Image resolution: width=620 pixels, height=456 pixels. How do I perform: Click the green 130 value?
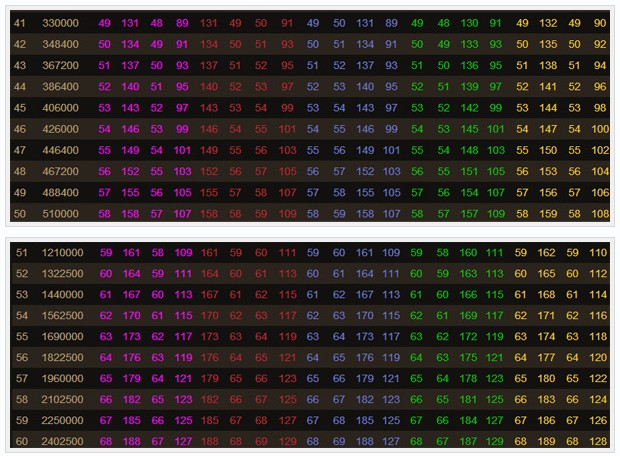pyautogui.click(x=469, y=23)
